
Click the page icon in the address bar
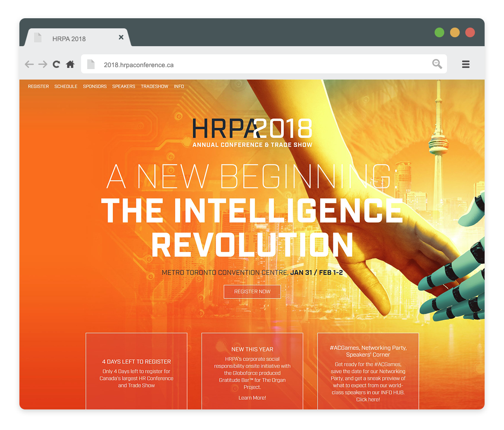point(91,64)
